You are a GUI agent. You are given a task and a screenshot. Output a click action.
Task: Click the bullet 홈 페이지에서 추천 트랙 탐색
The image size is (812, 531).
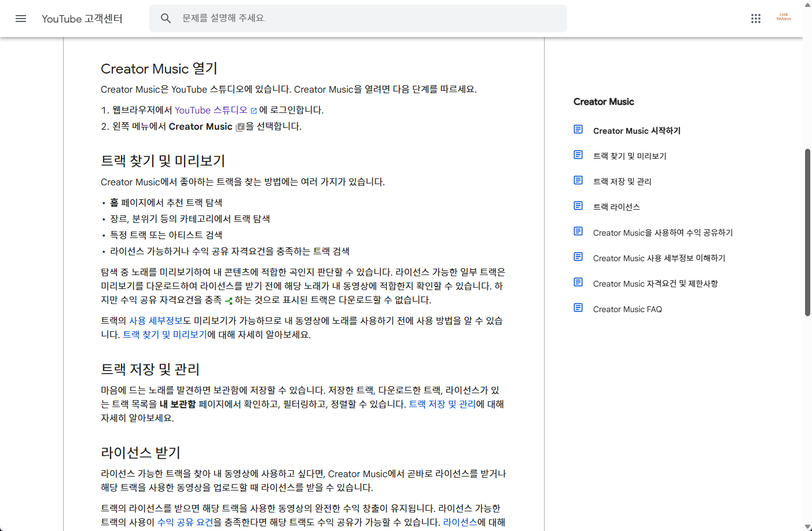coord(166,203)
